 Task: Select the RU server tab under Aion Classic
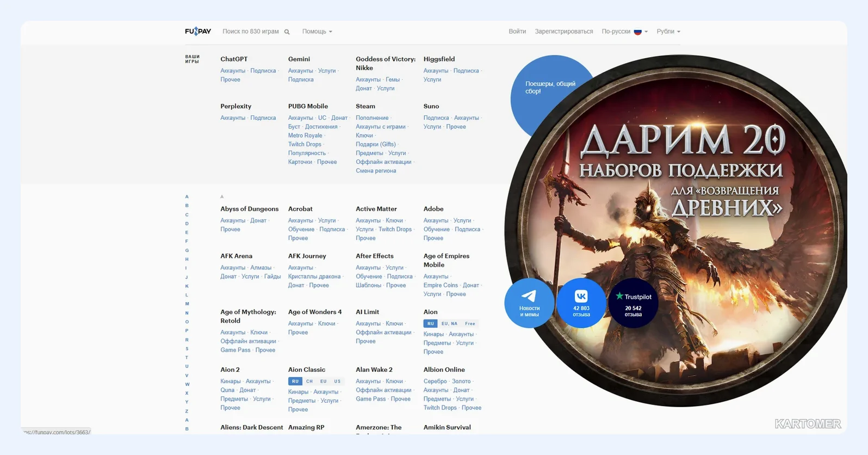tap(295, 381)
